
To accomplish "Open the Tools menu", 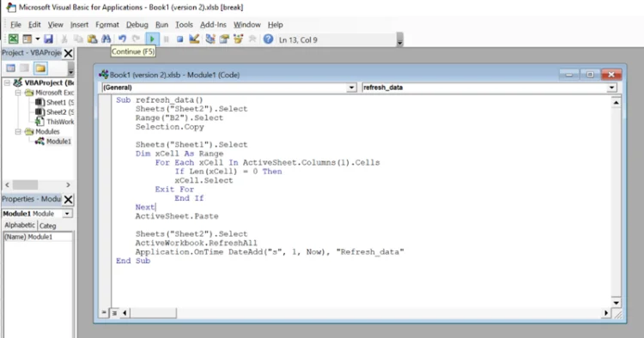I will (184, 25).
